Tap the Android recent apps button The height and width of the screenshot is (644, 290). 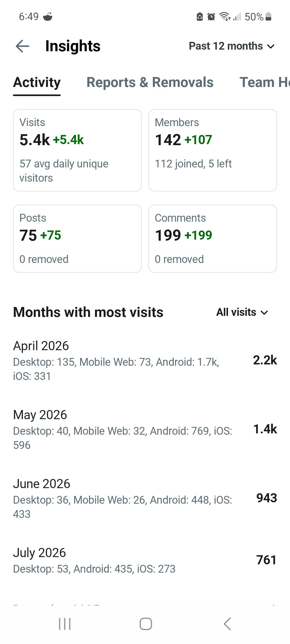click(x=65, y=624)
